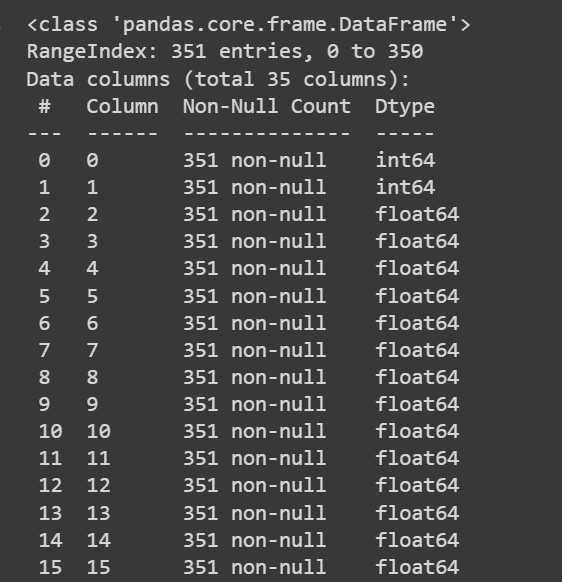Click the Column header text

pos(122,107)
